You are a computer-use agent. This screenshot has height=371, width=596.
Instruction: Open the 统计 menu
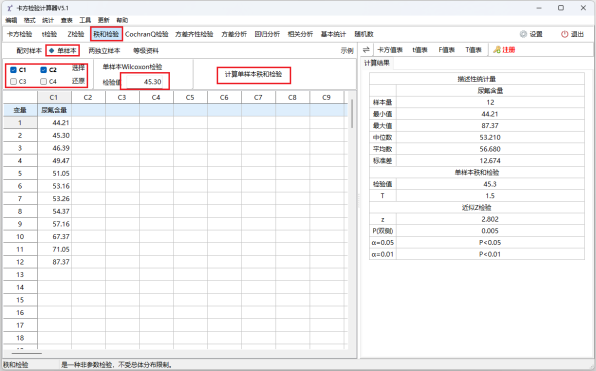[48, 20]
